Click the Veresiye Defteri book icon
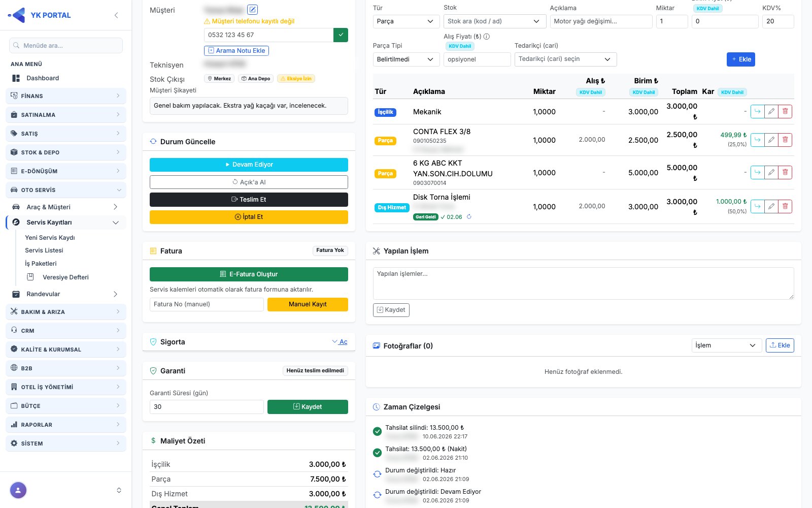812x508 pixels. pos(30,277)
